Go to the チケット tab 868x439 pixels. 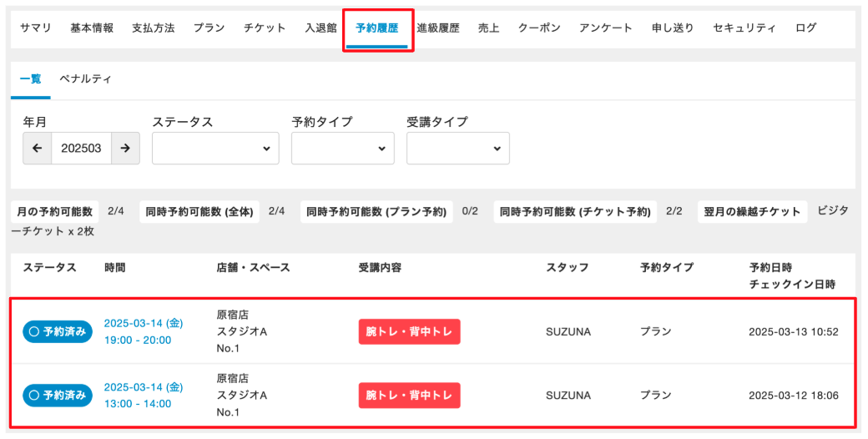(265, 28)
